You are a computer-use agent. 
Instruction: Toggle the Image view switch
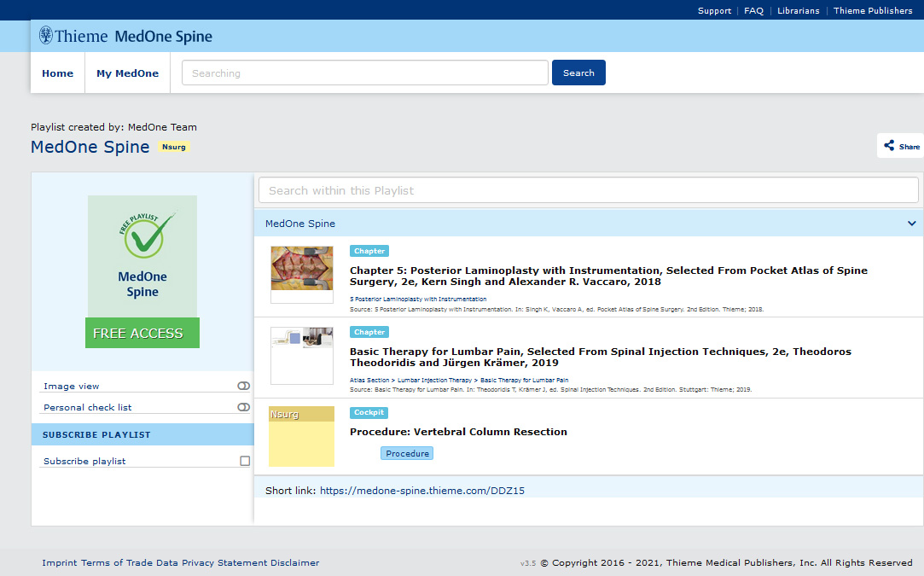[x=243, y=387]
